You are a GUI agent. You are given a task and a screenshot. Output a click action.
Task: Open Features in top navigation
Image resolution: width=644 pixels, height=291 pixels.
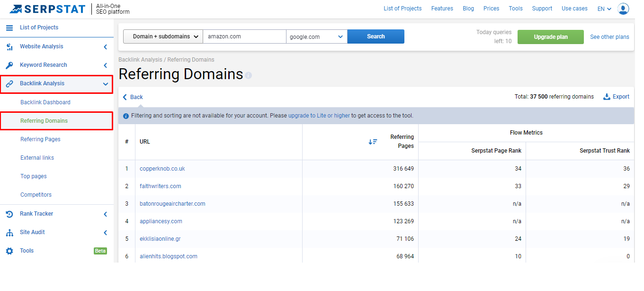[442, 9]
